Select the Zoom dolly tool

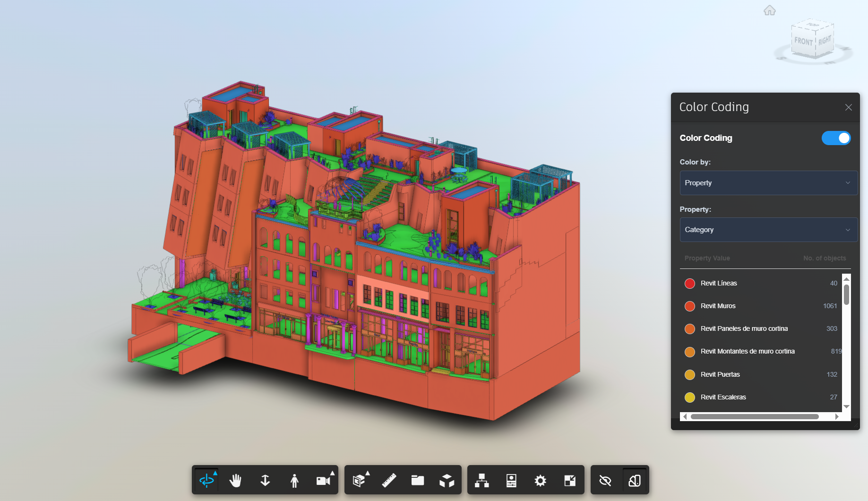click(x=265, y=480)
